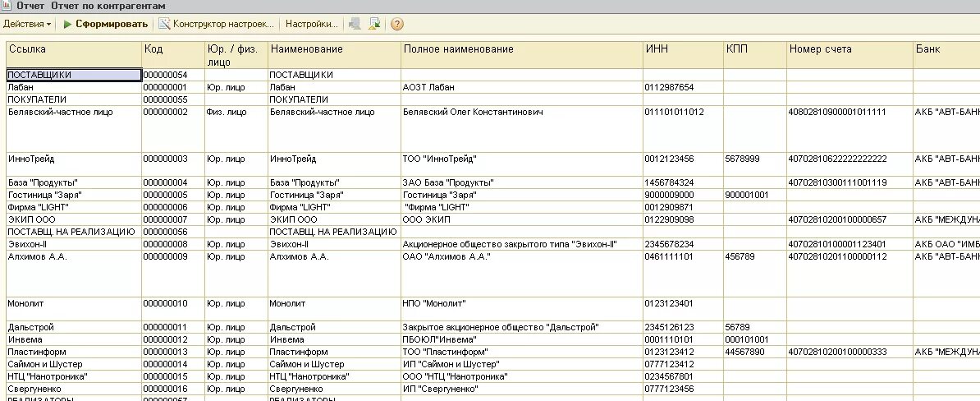Viewport: 980px width, 401px height.
Task: Click ИНН value 011101011012
Action: (683, 129)
